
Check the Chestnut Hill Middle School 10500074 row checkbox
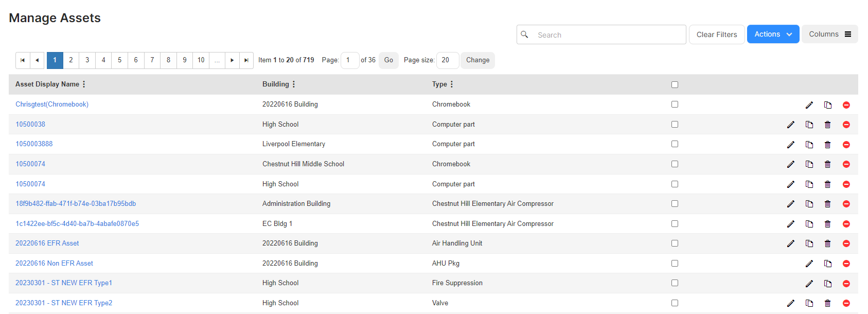point(675,164)
